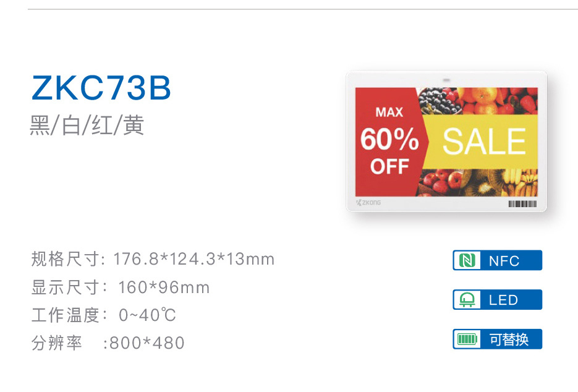
Task: Click the 规格尺寸 176.8*124.3*13mm line
Action: (153, 258)
